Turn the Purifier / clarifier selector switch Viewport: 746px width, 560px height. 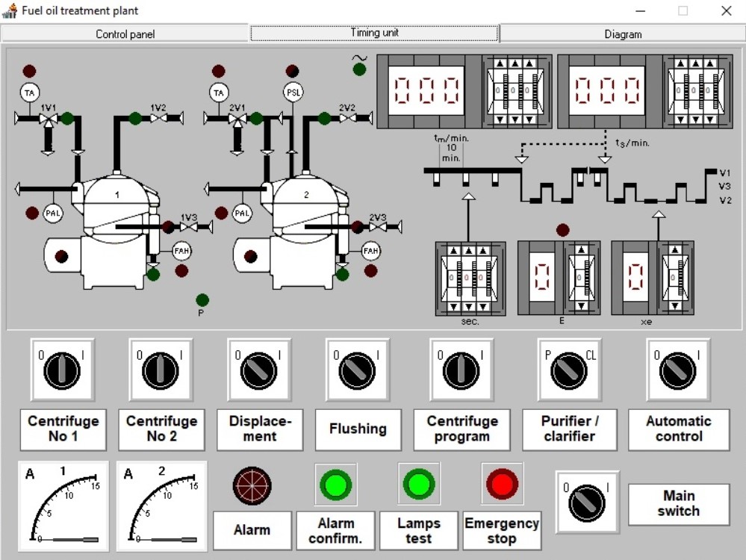pos(570,370)
